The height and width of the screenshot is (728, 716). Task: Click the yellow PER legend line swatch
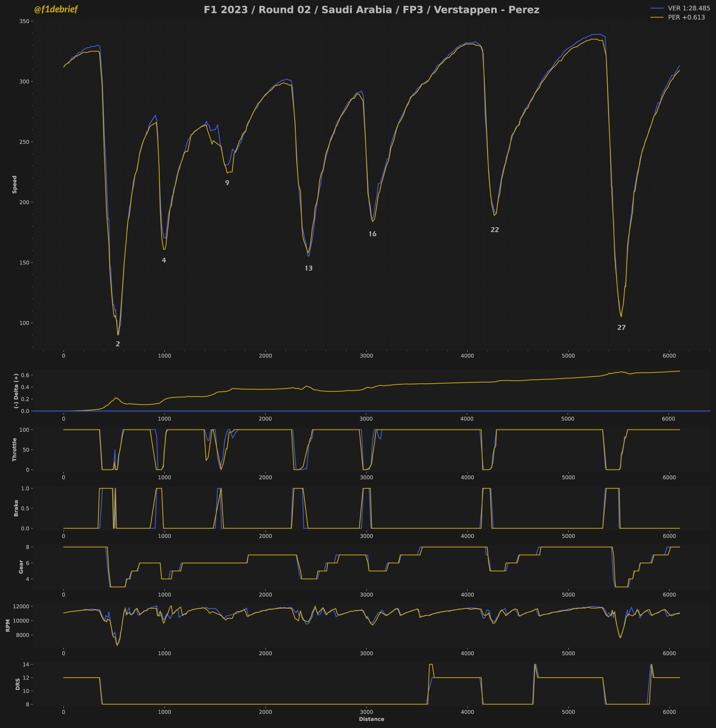pyautogui.click(x=657, y=17)
